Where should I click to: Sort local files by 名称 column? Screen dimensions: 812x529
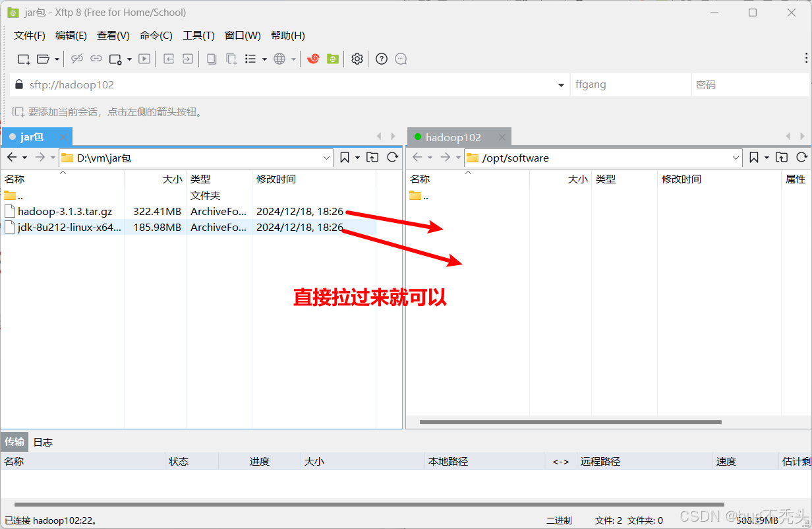point(63,179)
